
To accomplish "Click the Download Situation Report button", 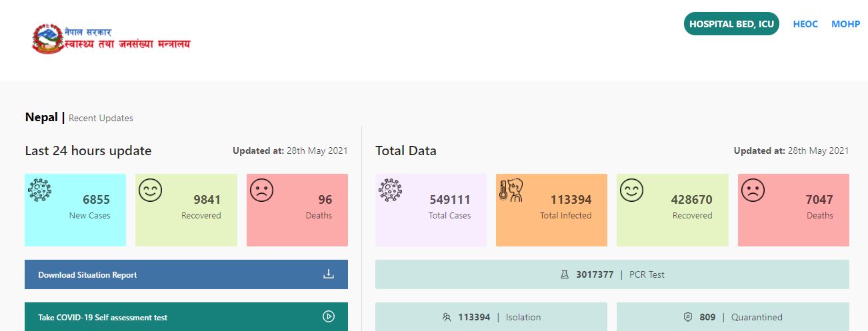I will [x=186, y=274].
